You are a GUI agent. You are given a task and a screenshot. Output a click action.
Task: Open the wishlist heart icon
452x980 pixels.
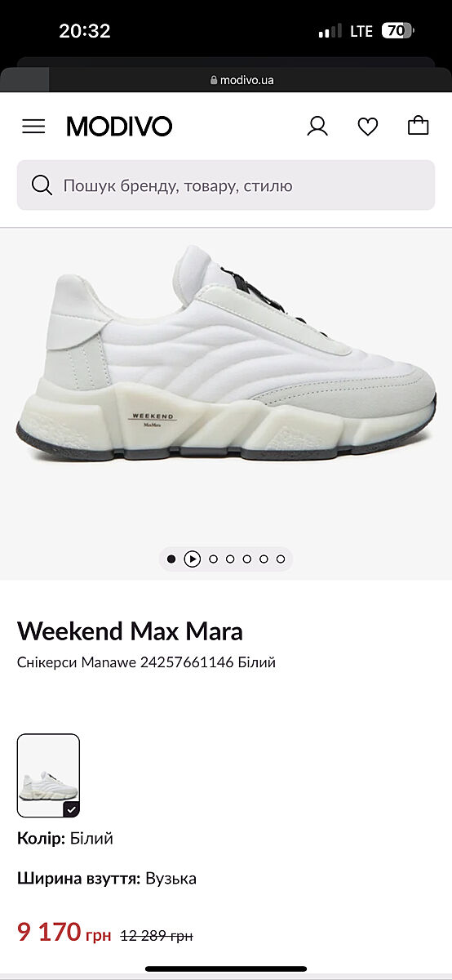pos(368,127)
